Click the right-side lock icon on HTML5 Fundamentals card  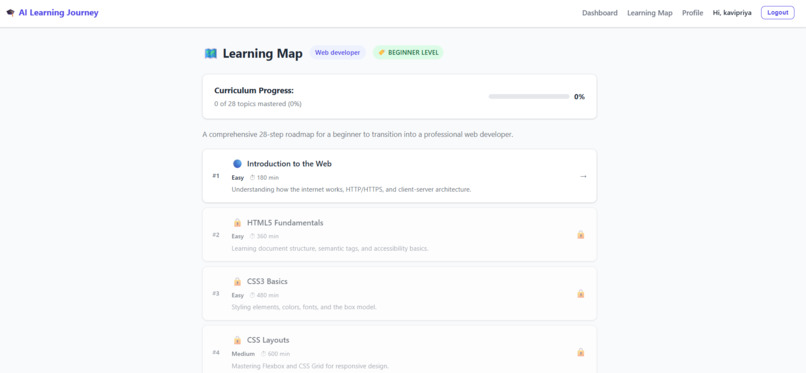(581, 235)
